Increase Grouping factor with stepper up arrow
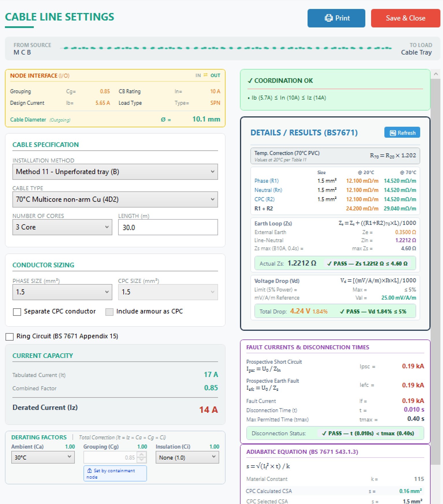Image resolution: width=443 pixels, height=504 pixels. coord(142,455)
